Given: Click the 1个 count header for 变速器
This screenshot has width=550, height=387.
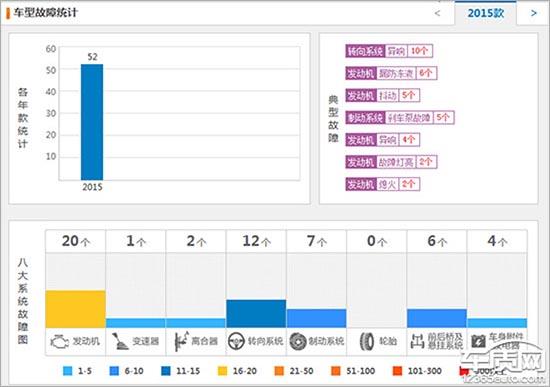Looking at the screenshot, I should click(x=135, y=241).
